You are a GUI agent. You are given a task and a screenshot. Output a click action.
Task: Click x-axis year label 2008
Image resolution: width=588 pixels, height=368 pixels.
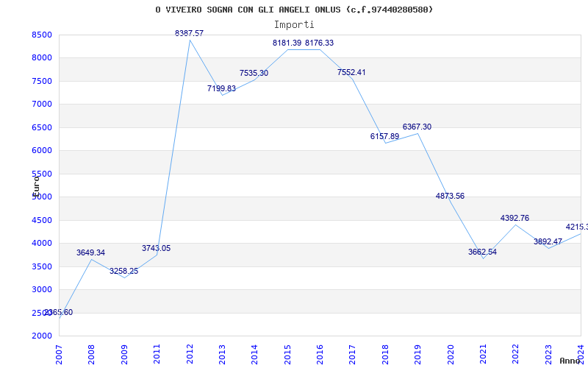91,355
